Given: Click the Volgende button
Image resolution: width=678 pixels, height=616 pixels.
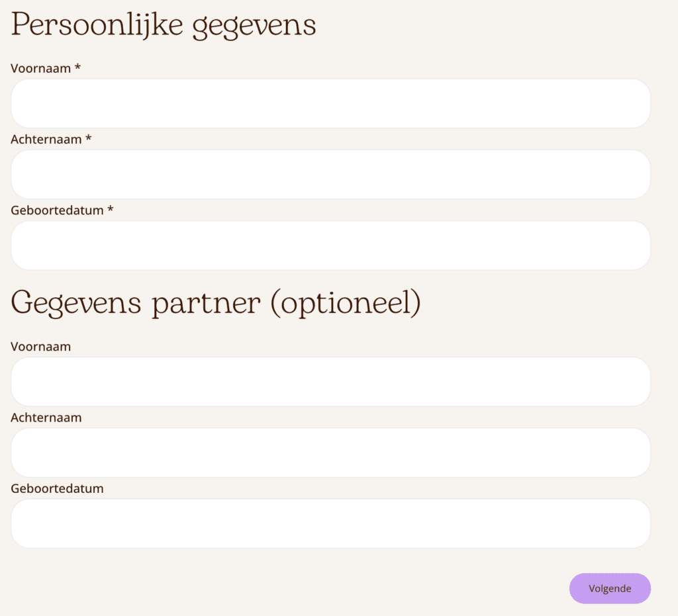Looking at the screenshot, I should coord(610,588).
